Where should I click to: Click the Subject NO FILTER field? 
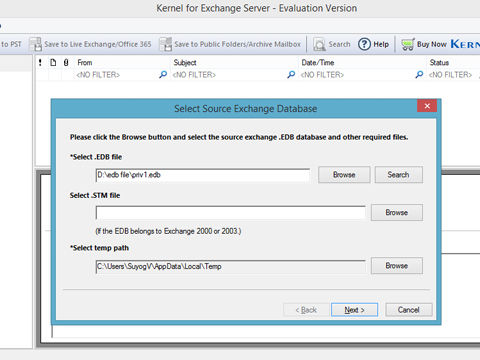pos(194,75)
